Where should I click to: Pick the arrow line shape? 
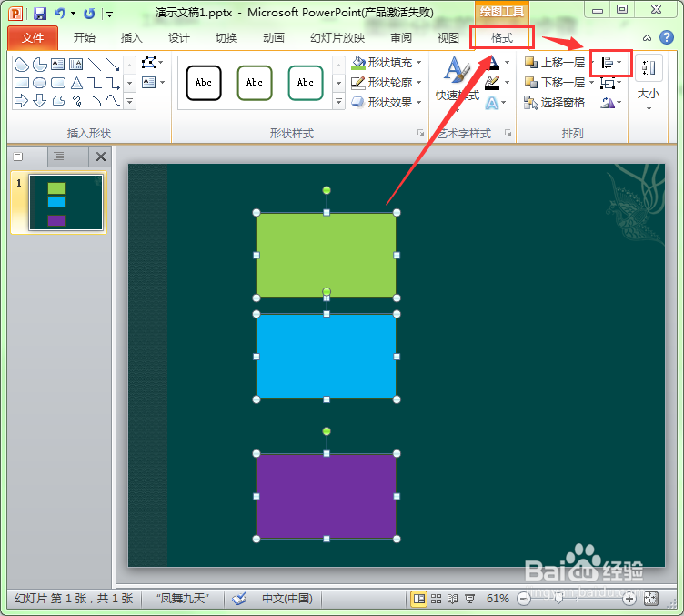click(113, 65)
